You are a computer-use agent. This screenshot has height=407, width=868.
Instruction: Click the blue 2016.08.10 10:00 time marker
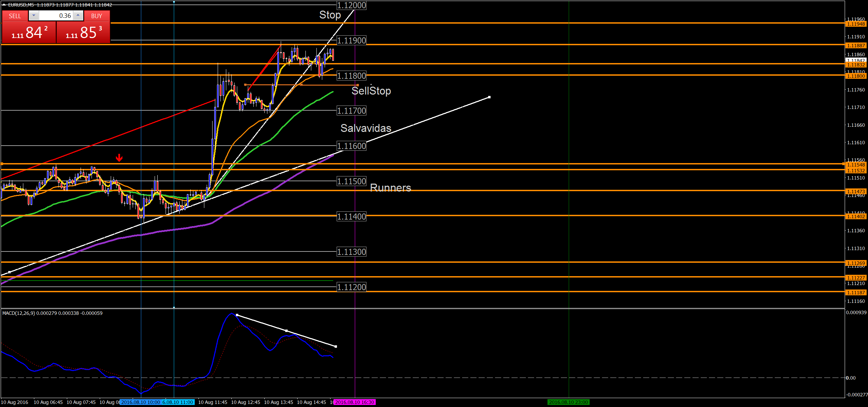140,402
